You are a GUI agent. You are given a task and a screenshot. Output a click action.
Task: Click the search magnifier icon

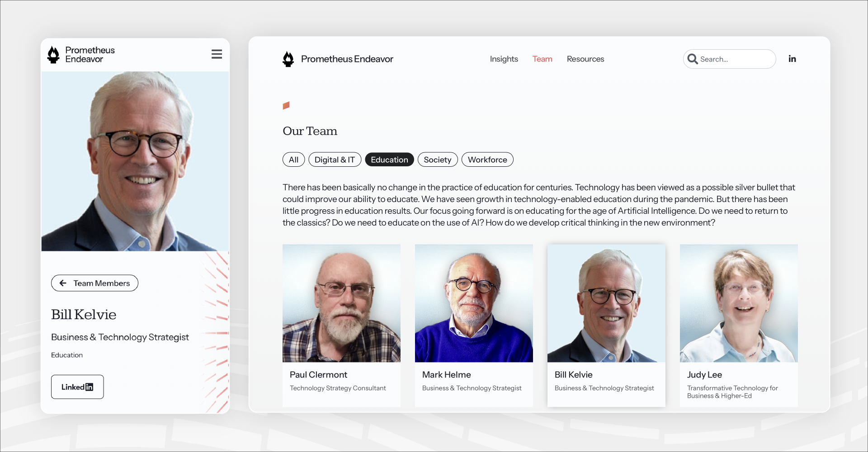(692, 59)
